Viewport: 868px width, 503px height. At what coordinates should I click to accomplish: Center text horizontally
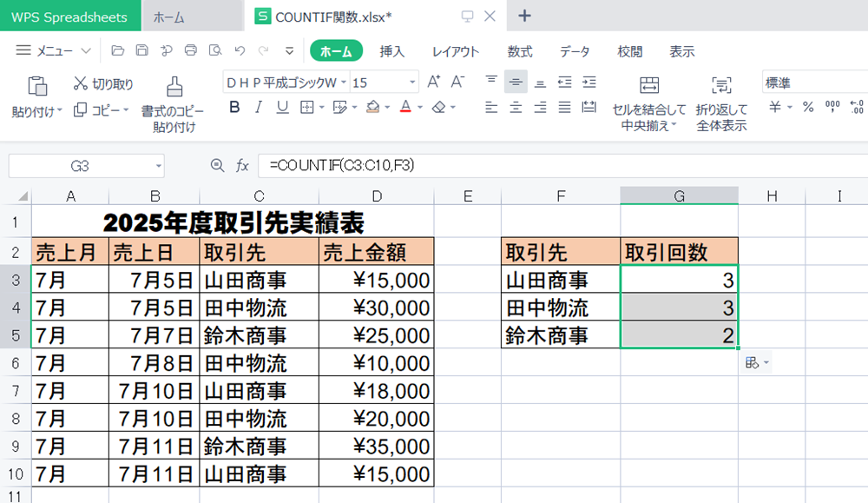[516, 107]
